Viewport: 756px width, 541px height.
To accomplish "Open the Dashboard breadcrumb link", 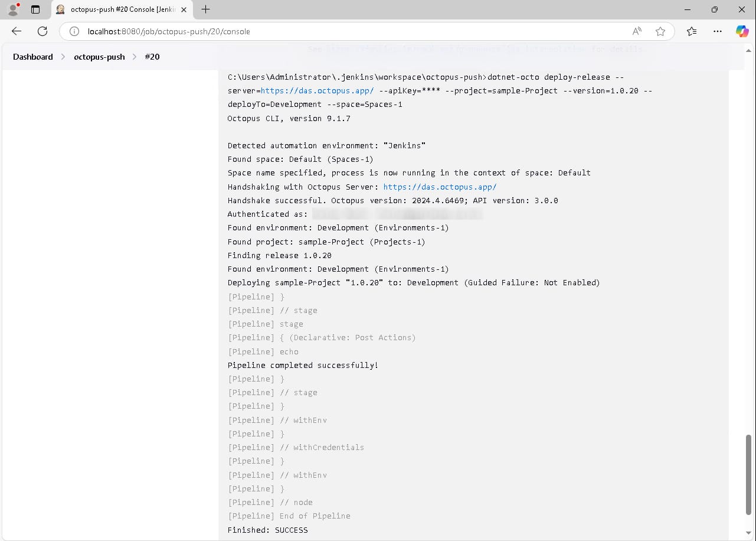I will (x=33, y=57).
